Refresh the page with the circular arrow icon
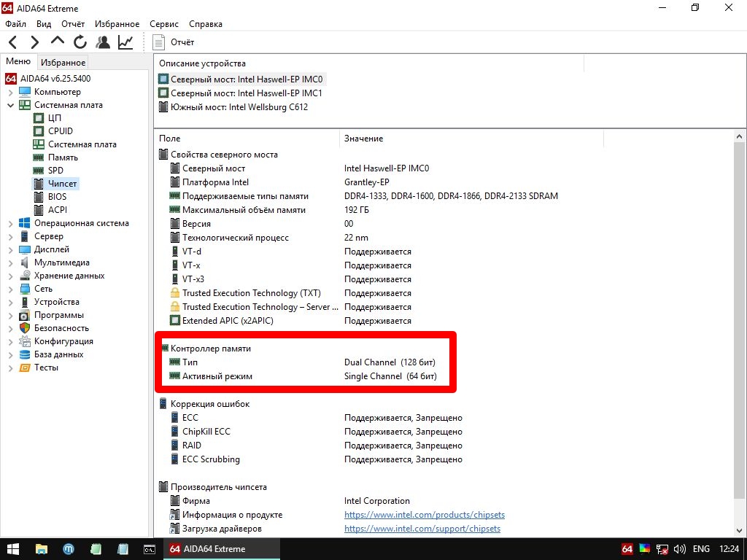 click(x=80, y=42)
